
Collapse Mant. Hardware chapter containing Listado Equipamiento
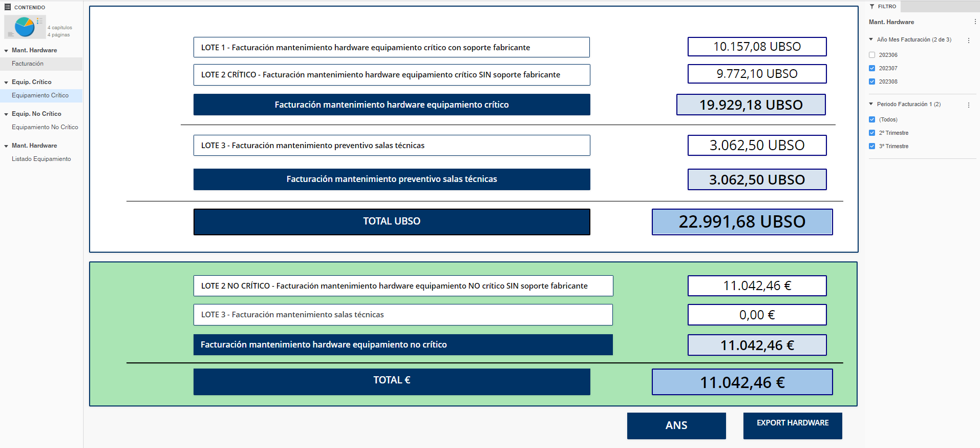[6, 146]
